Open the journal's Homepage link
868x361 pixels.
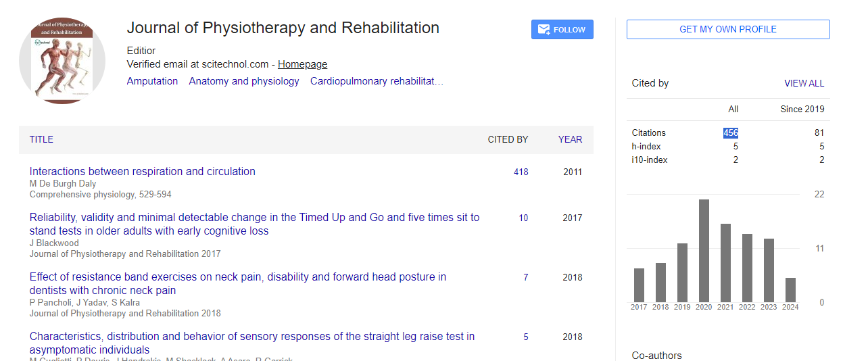click(x=302, y=64)
